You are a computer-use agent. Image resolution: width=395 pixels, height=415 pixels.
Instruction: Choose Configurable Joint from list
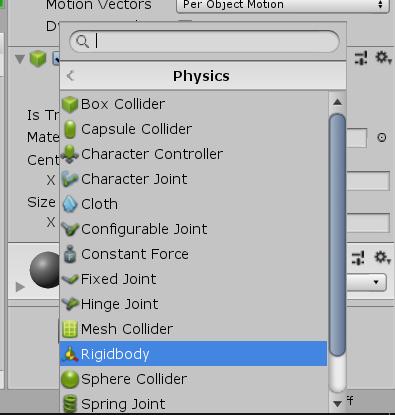pyautogui.click(x=194, y=229)
